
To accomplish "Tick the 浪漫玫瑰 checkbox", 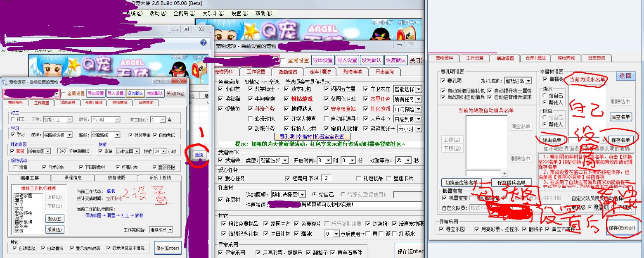I will click(x=251, y=119).
